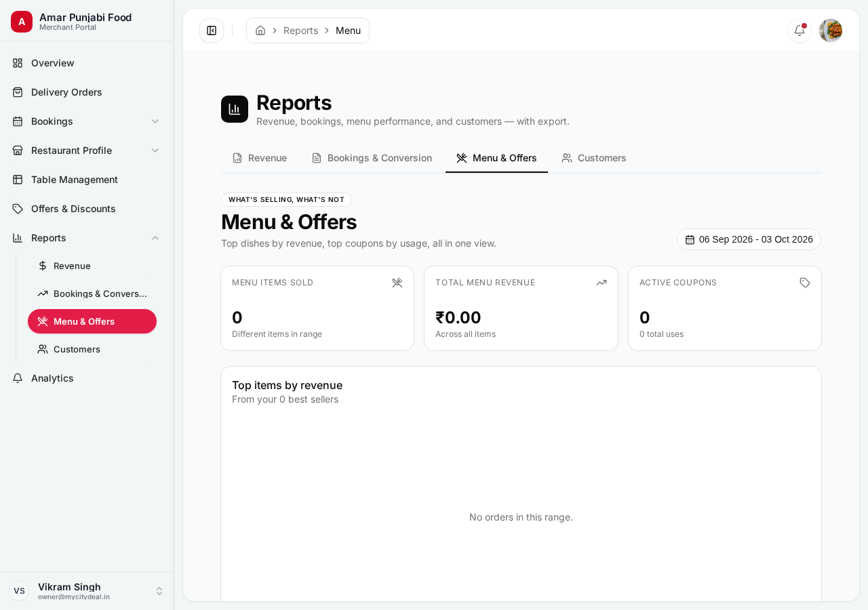Image resolution: width=868 pixels, height=610 pixels.
Task: Expand the Bookings sidebar chevron
Action: click(x=155, y=121)
